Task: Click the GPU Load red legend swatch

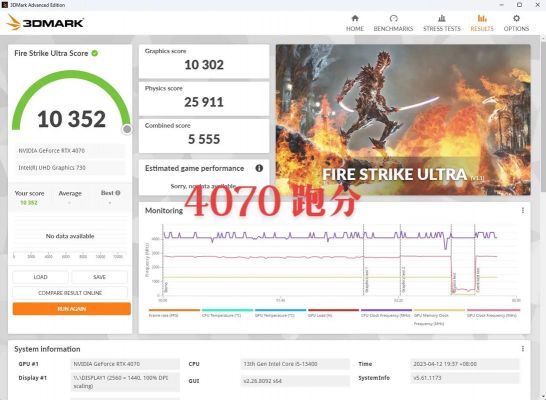Action: (333, 310)
